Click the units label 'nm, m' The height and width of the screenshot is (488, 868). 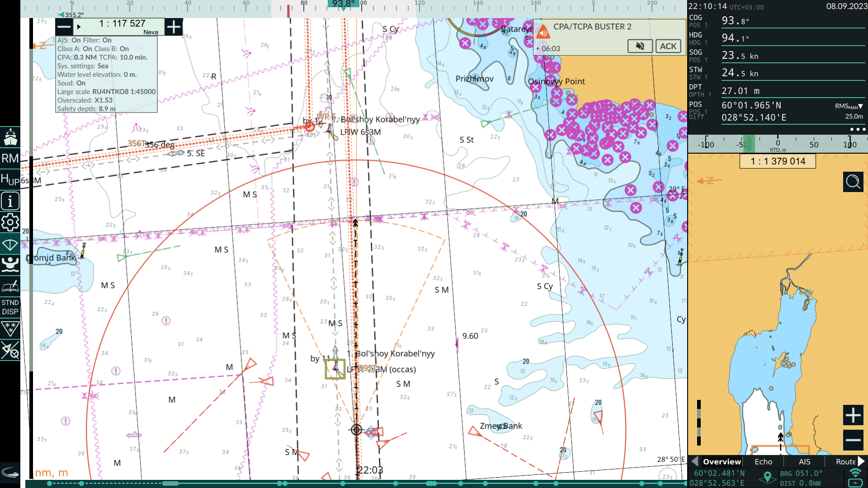pyautogui.click(x=52, y=473)
